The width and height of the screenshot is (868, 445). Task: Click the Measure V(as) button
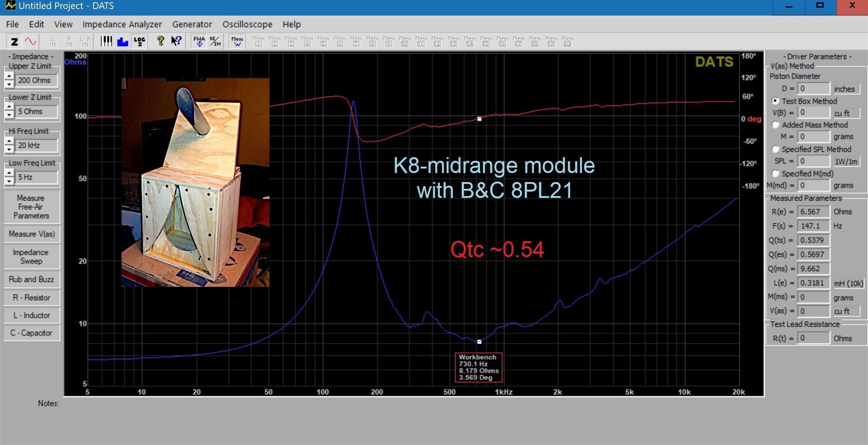[x=31, y=234]
